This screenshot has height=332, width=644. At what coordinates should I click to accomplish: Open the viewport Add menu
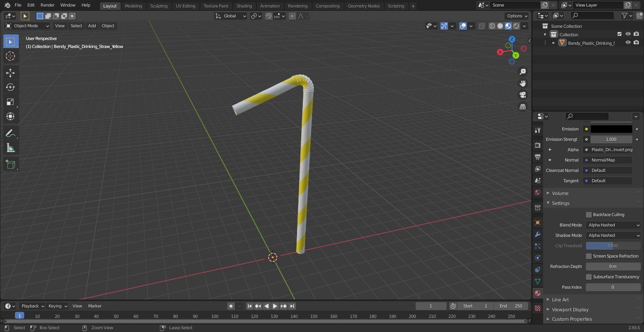[x=92, y=26]
